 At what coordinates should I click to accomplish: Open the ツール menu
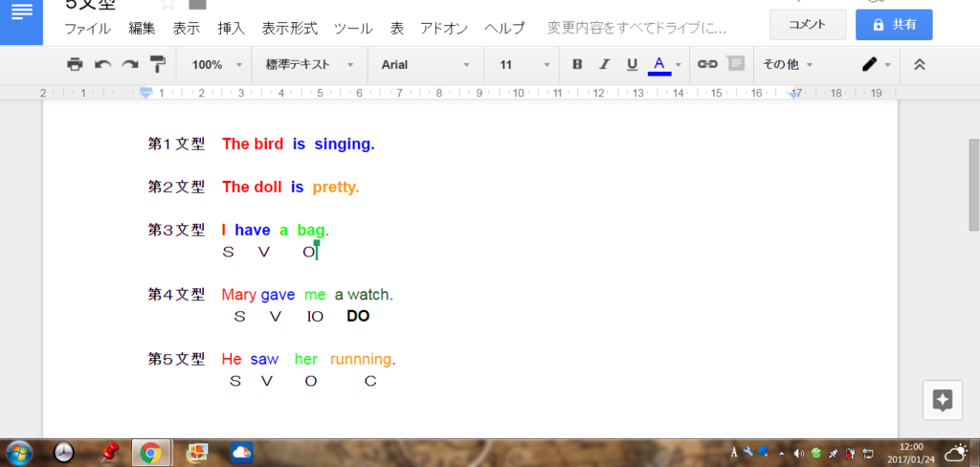[353, 28]
